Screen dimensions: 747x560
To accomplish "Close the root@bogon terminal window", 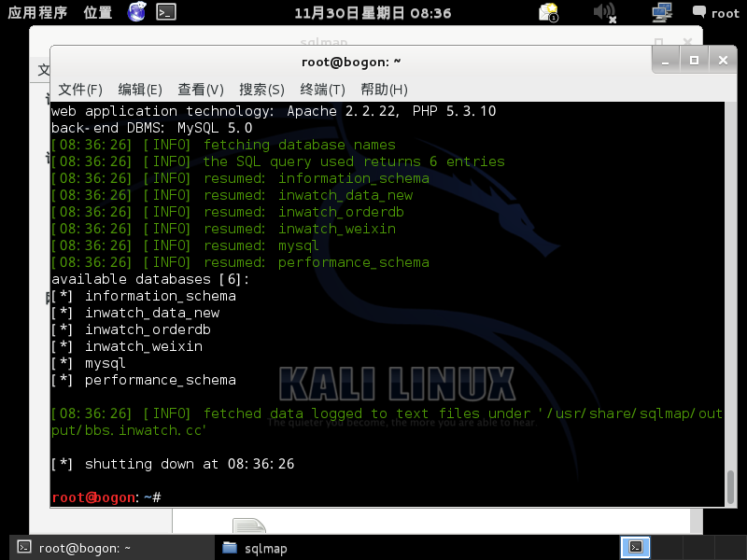I will 723,61.
